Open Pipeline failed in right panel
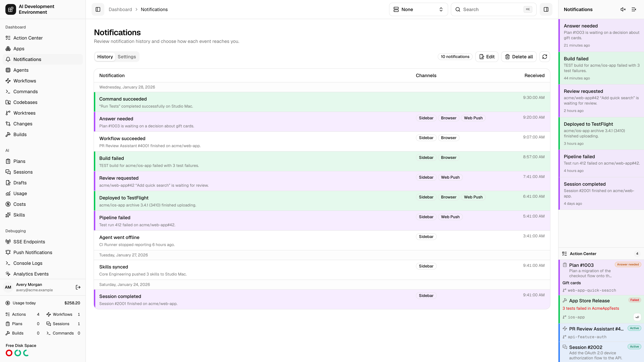This screenshot has height=362, width=644. pos(601,163)
